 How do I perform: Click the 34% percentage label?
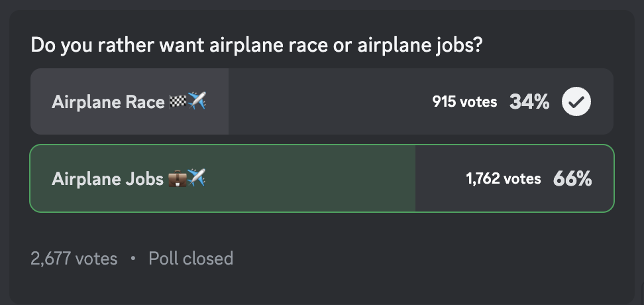tap(529, 101)
